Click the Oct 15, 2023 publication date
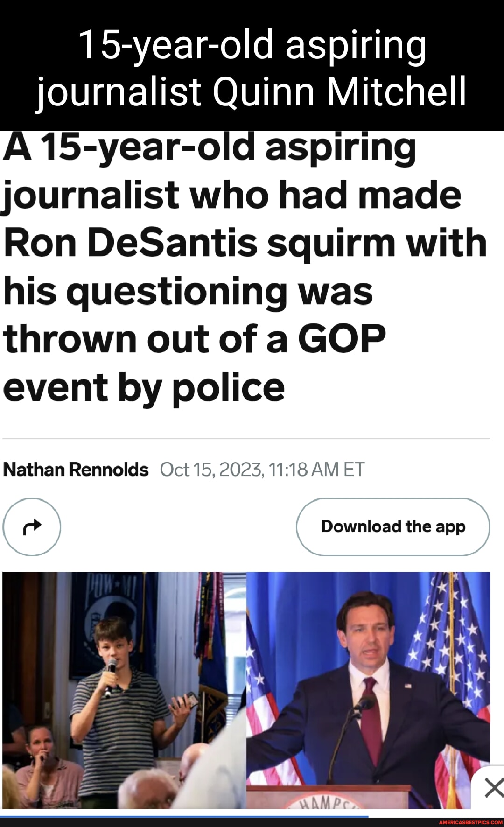Viewport: 504px width, 827px height. (x=262, y=470)
